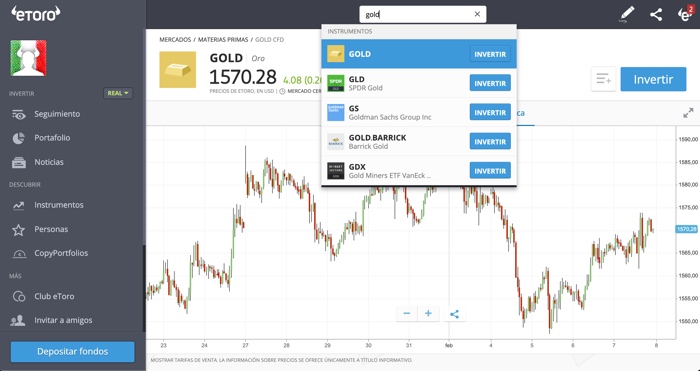Clear the search field with X
The image size is (700, 371).
click(477, 14)
